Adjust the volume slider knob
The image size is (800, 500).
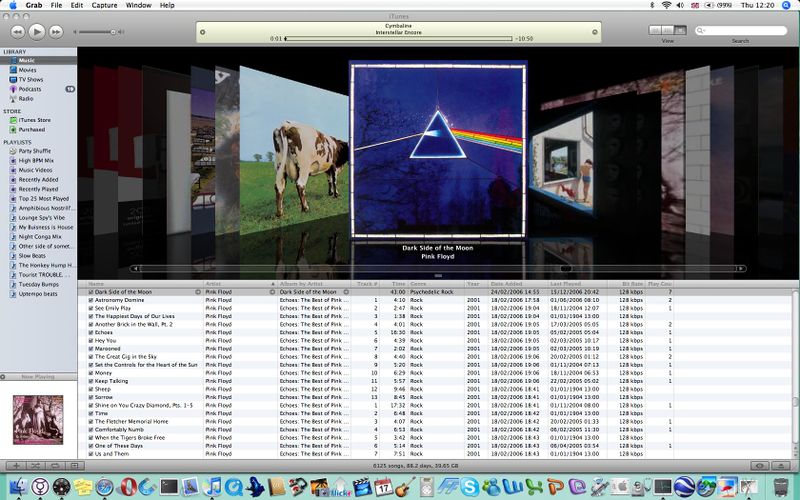point(113,32)
